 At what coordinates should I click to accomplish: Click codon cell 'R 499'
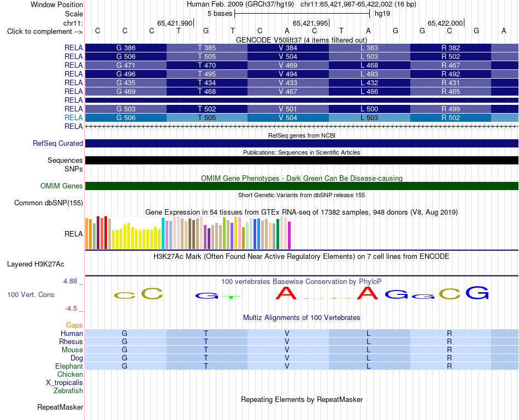451,109
